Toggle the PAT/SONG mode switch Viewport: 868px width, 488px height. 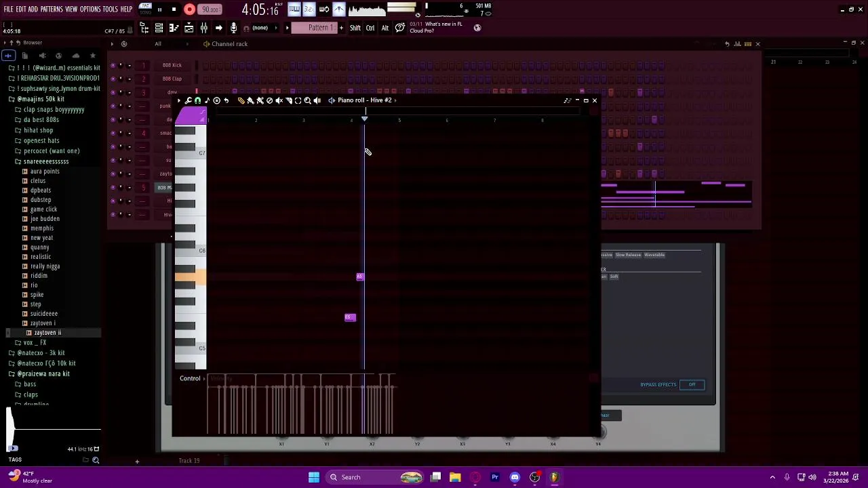[145, 9]
